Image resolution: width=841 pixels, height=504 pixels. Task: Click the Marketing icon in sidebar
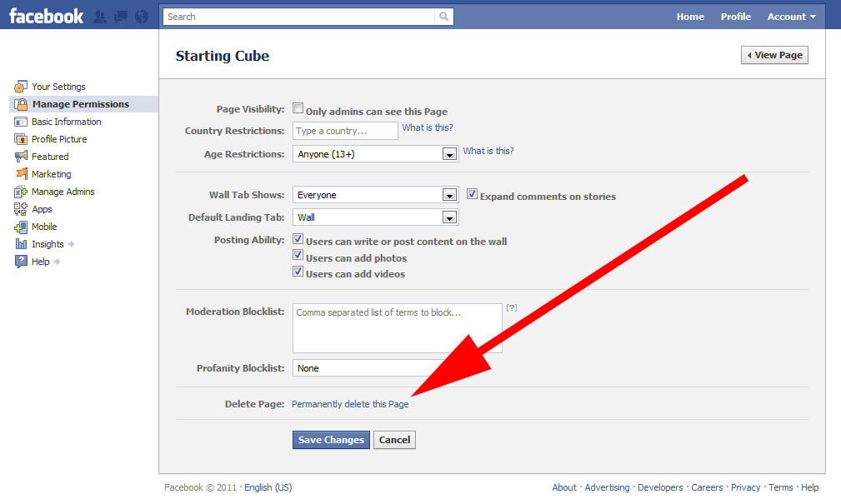pos(21,174)
